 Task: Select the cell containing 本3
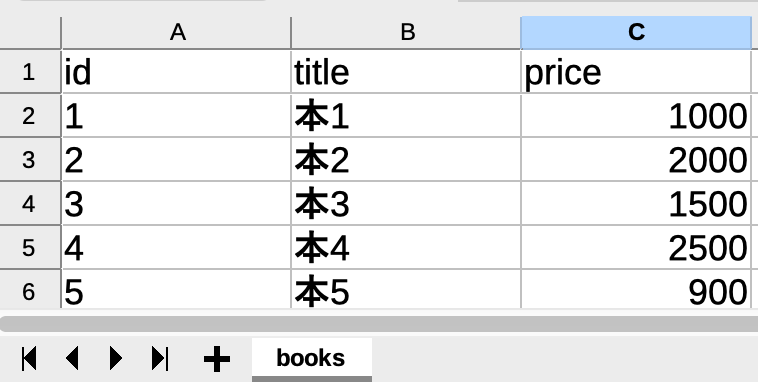(406, 204)
